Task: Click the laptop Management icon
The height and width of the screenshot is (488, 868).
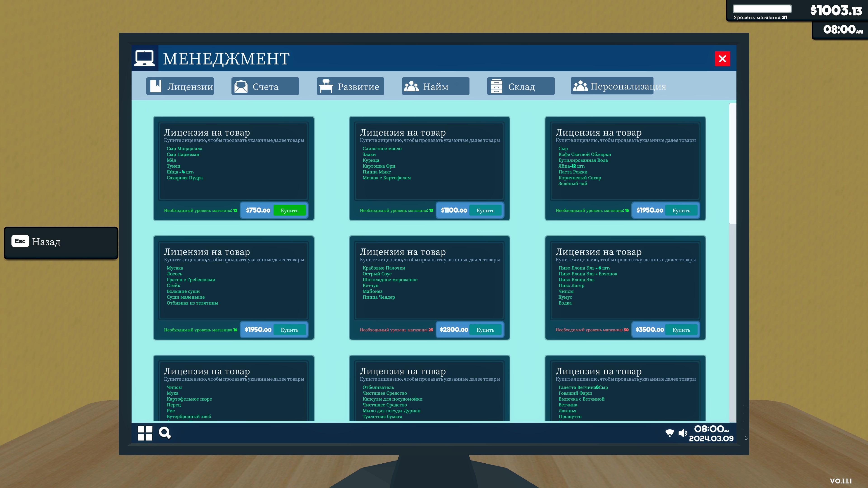Action: pyautogui.click(x=145, y=58)
